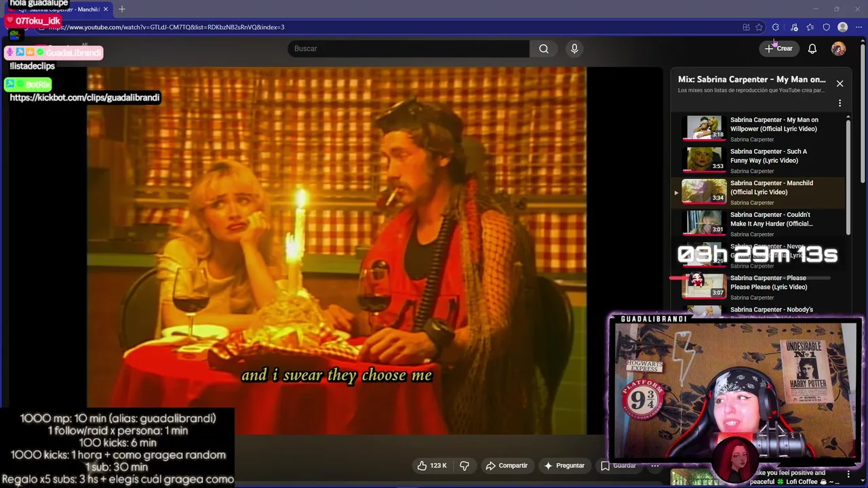The image size is (868, 488).
Task: Click the Compartir share button
Action: [x=507, y=466]
